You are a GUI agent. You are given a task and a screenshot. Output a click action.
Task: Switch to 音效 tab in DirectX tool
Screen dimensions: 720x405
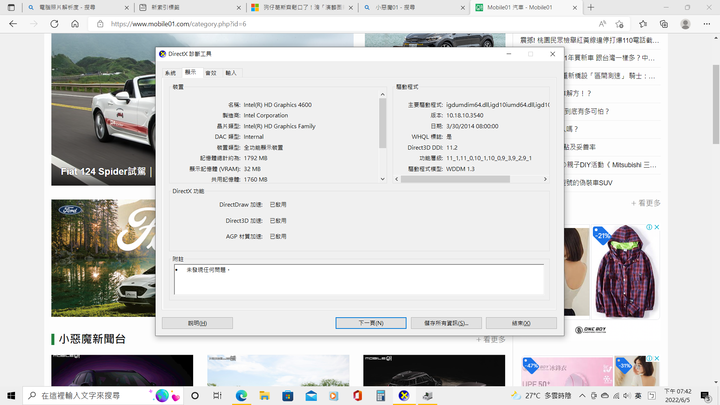(211, 73)
